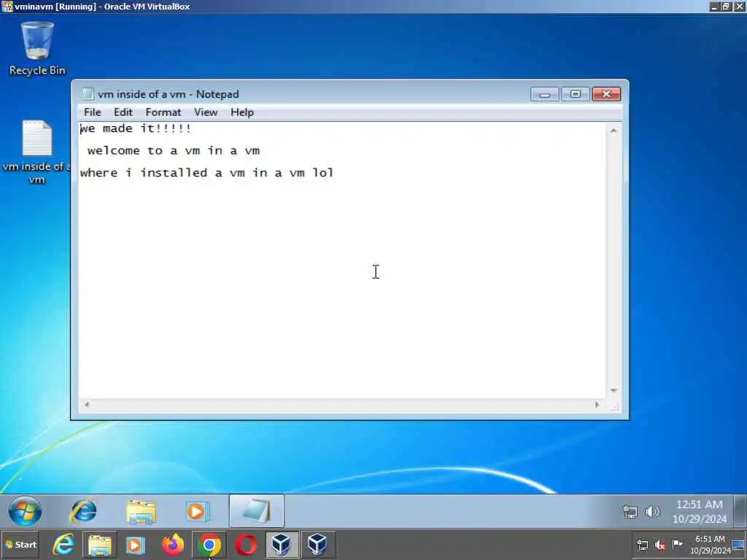Open Windows Explorer in inner VM taskbar
747x560 pixels.
[141, 511]
